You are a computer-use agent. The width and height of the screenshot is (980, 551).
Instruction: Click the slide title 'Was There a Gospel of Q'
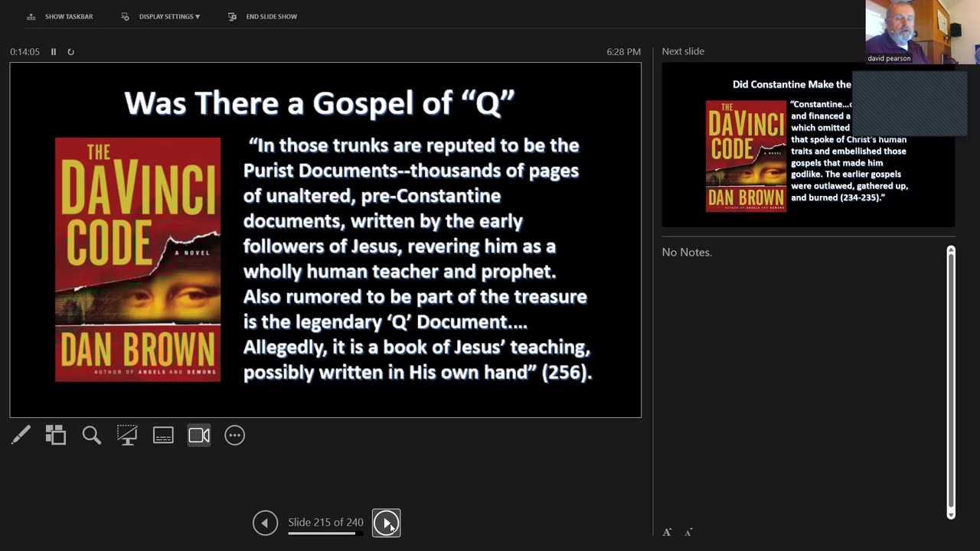(319, 103)
